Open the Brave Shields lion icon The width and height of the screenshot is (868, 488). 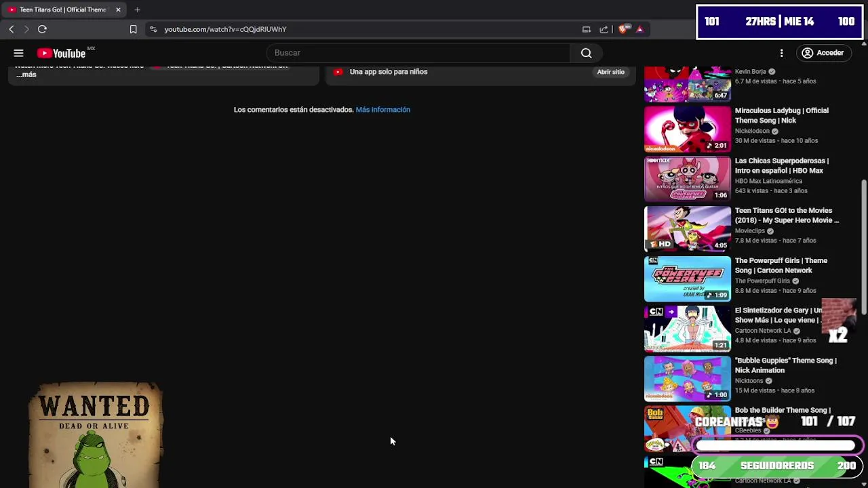click(623, 29)
